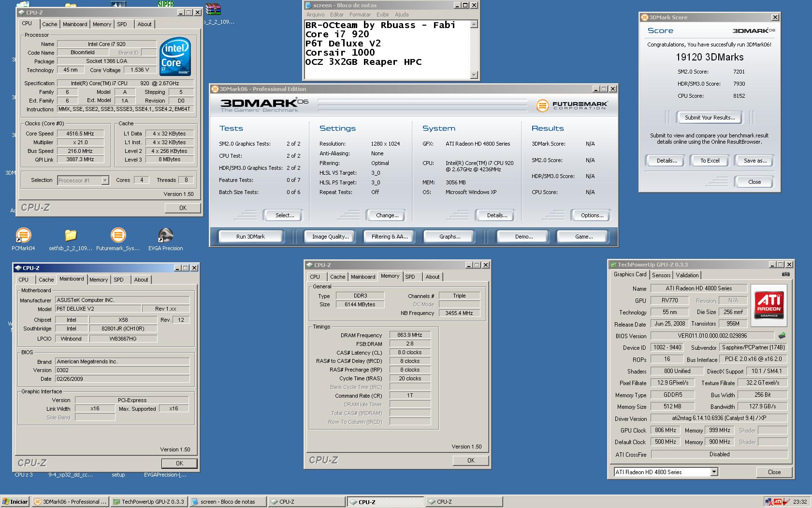
Task: Click Select button under Tests
Action: click(284, 215)
